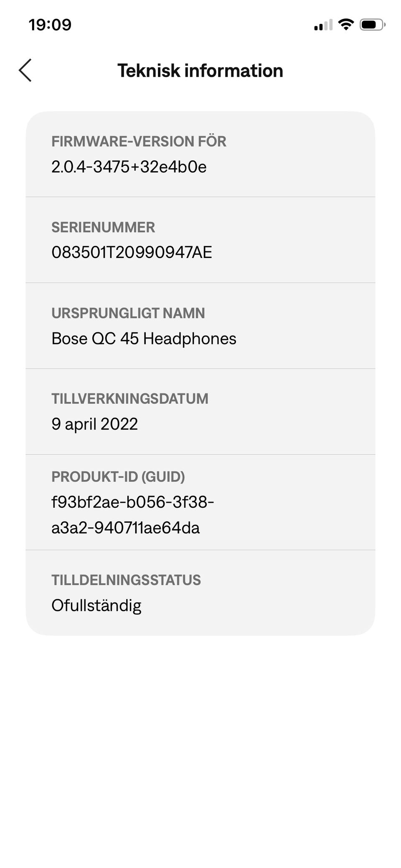Image resolution: width=401 pixels, height=868 pixels.
Task: Tap the back arrow icon
Action: click(x=25, y=70)
